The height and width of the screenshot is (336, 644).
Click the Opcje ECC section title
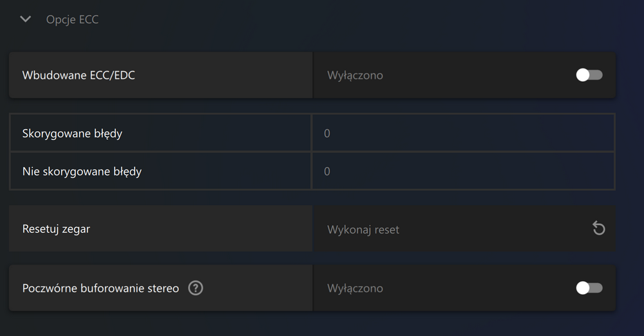pos(72,19)
